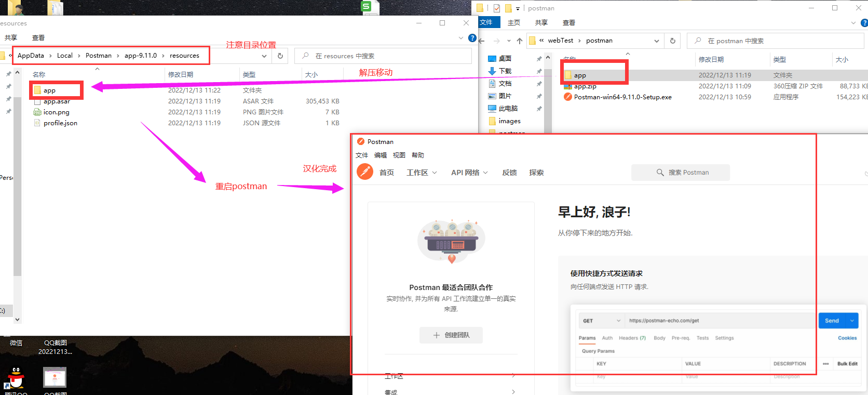Select app.asar file in resources
The image size is (868, 395).
52,101
